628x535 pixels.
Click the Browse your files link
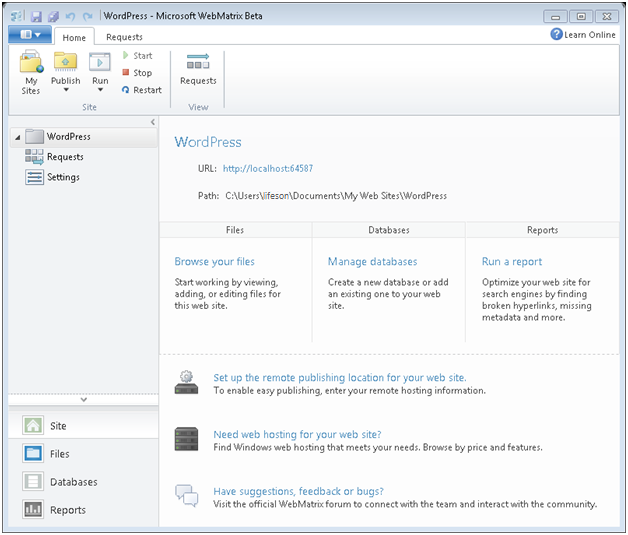214,262
